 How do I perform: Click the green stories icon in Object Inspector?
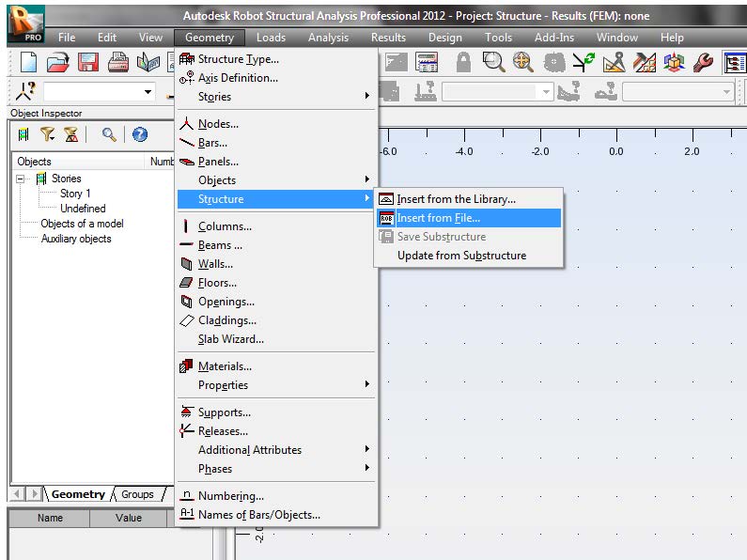coord(23,134)
